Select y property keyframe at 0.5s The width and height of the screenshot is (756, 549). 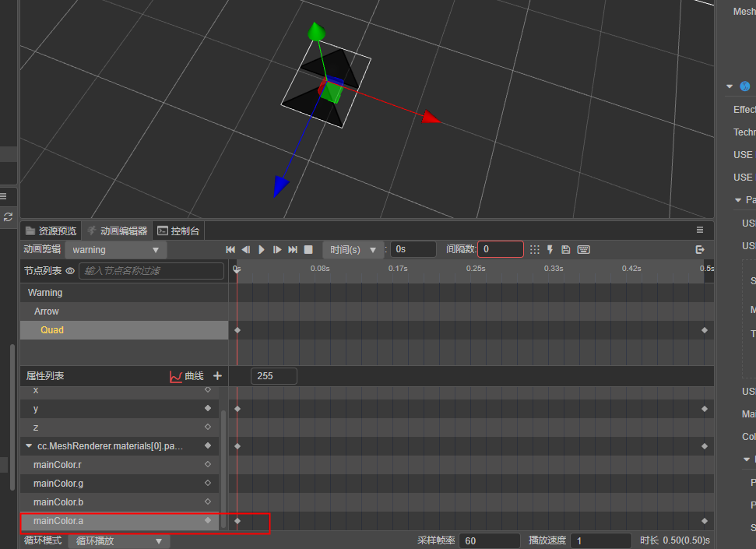[705, 409]
